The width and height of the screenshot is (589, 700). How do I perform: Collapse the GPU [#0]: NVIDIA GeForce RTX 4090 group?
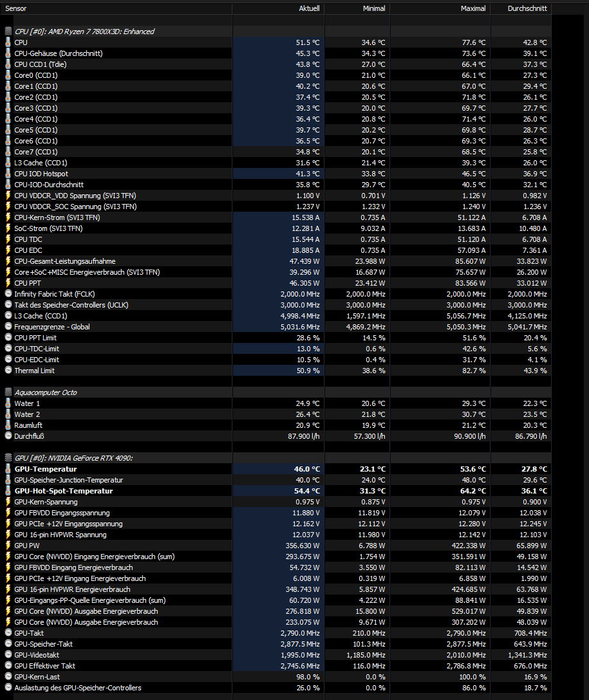coord(8,458)
